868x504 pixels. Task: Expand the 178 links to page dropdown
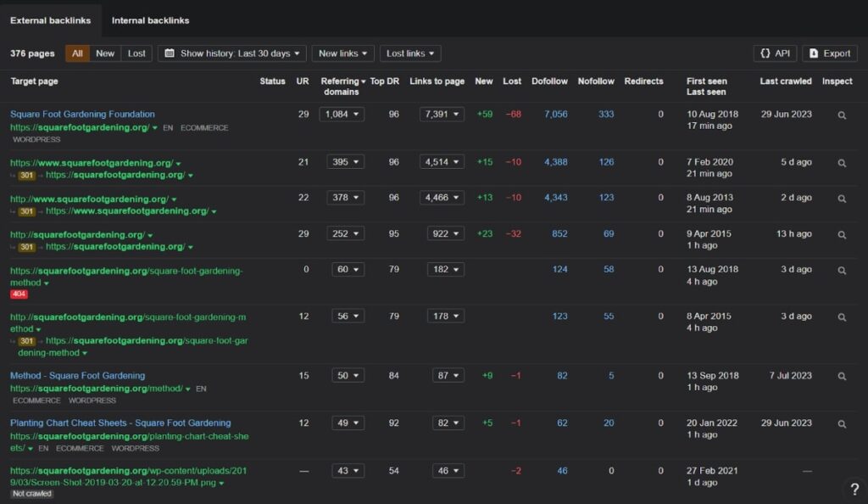(446, 316)
